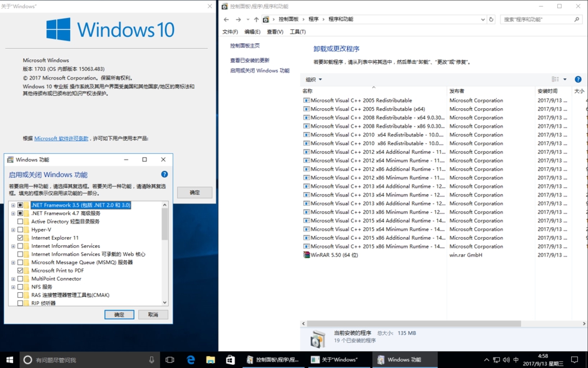This screenshot has height=368, width=588.
Task: Click the View installed updates link
Action: [x=250, y=61]
